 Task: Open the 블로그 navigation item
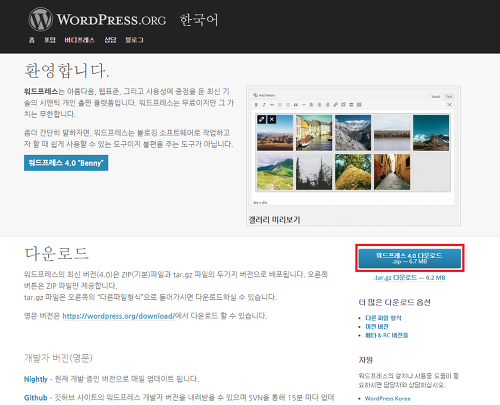pyautogui.click(x=134, y=40)
